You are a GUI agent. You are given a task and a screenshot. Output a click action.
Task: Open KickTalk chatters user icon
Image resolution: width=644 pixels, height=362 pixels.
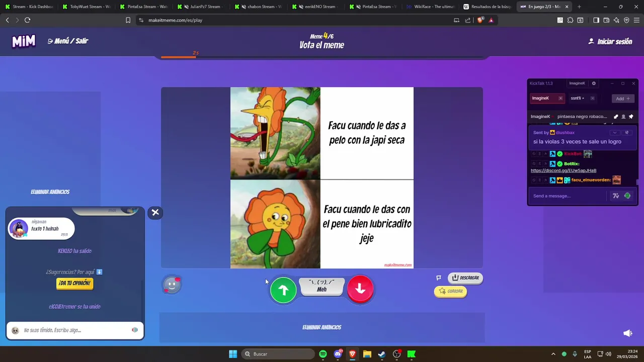pos(623,117)
